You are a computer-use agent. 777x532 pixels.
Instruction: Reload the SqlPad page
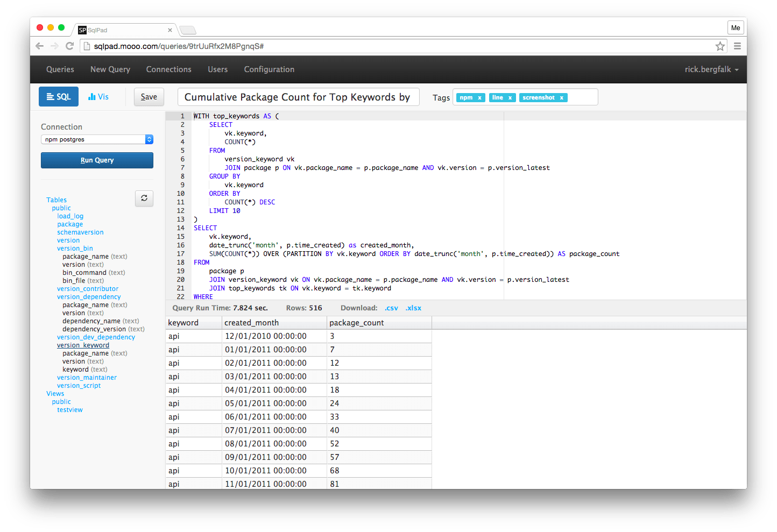pos(69,46)
